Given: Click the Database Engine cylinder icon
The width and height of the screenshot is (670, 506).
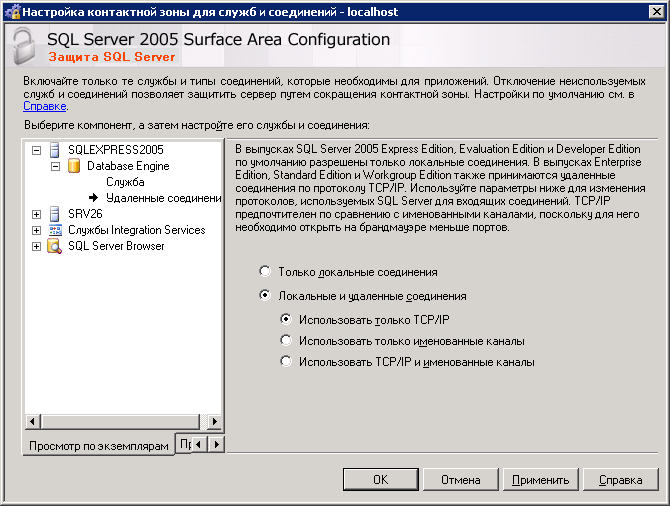Looking at the screenshot, I should tap(74, 166).
